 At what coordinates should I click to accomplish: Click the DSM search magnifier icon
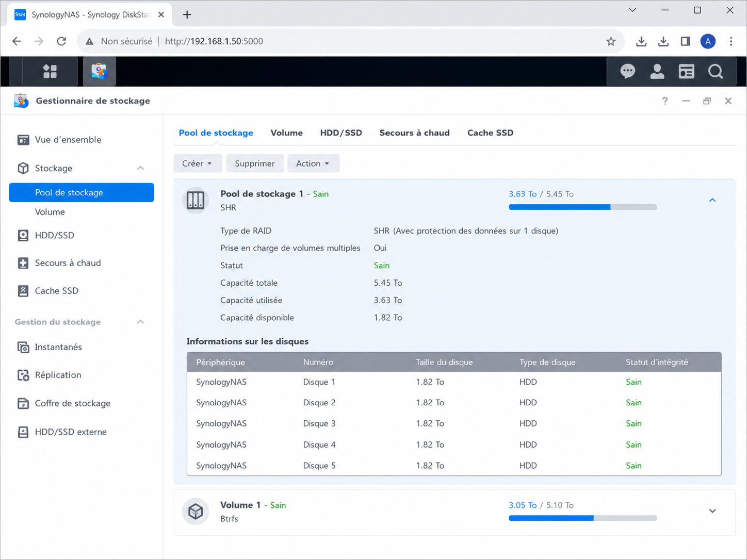[x=716, y=71]
